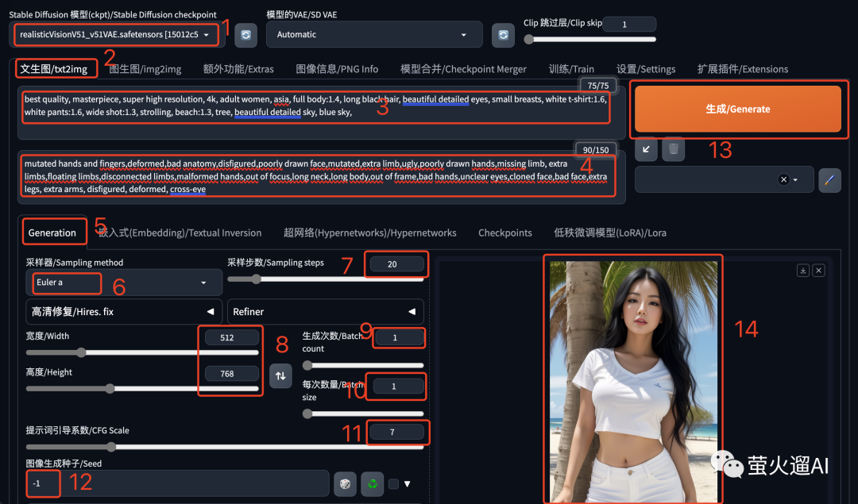Click the Batch count slider
This screenshot has width=858, height=504.
coord(363,365)
